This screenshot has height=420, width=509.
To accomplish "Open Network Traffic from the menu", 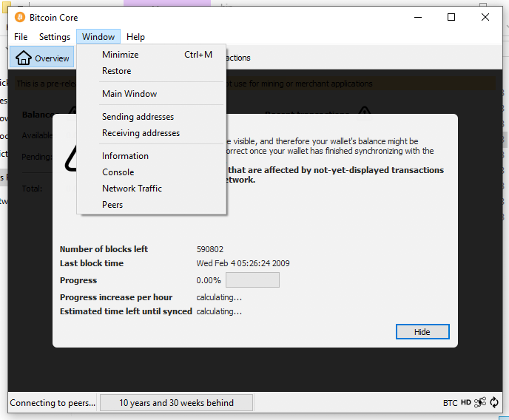I will (x=152, y=189).
